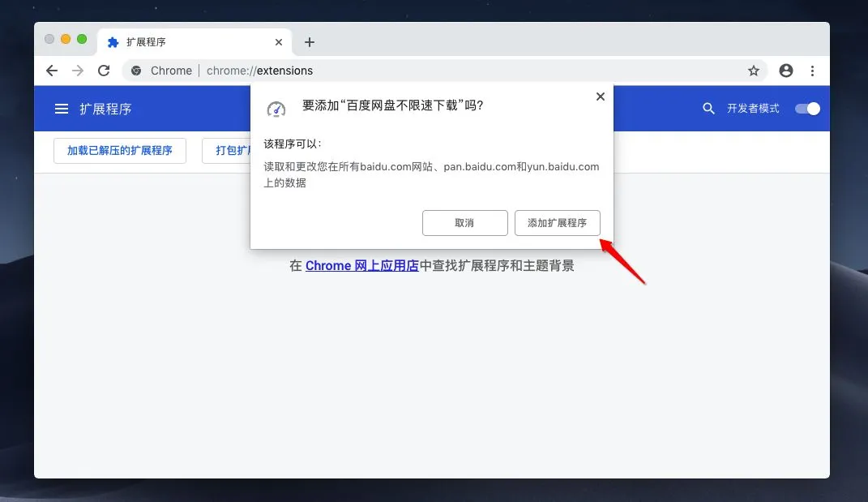This screenshot has height=502, width=868.
Task: Click the partially hidden 打包扩展程序 button
Action: pos(226,151)
